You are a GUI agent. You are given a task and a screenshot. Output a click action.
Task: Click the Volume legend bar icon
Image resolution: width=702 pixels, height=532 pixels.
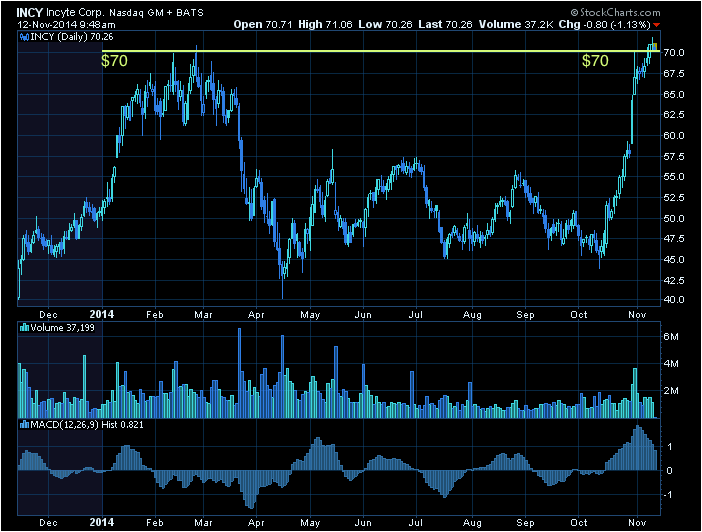24,328
